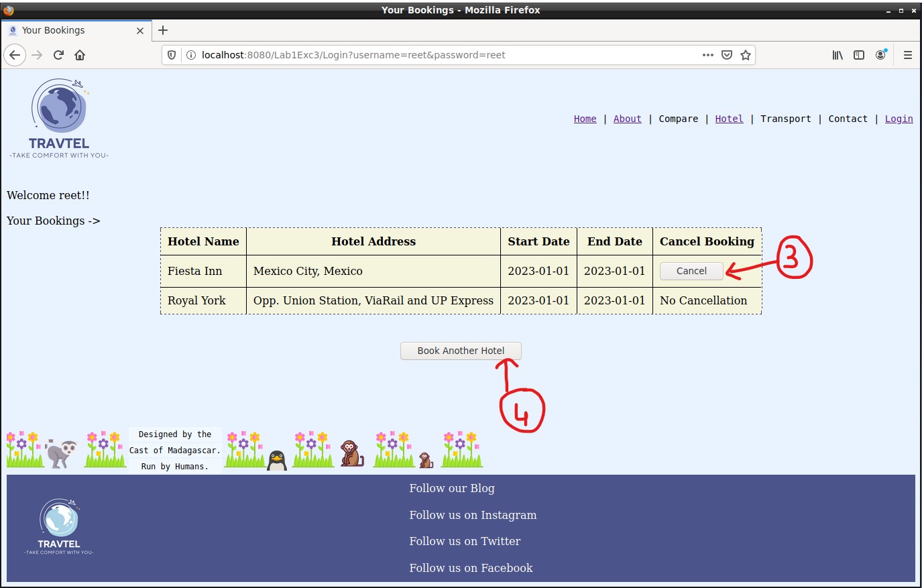The width and height of the screenshot is (922, 588).
Task: Click Follow us on Twitter
Action: (465, 541)
